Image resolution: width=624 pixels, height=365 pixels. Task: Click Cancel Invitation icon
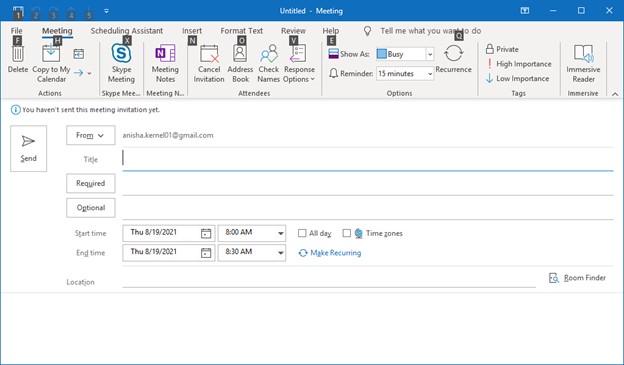tap(209, 54)
